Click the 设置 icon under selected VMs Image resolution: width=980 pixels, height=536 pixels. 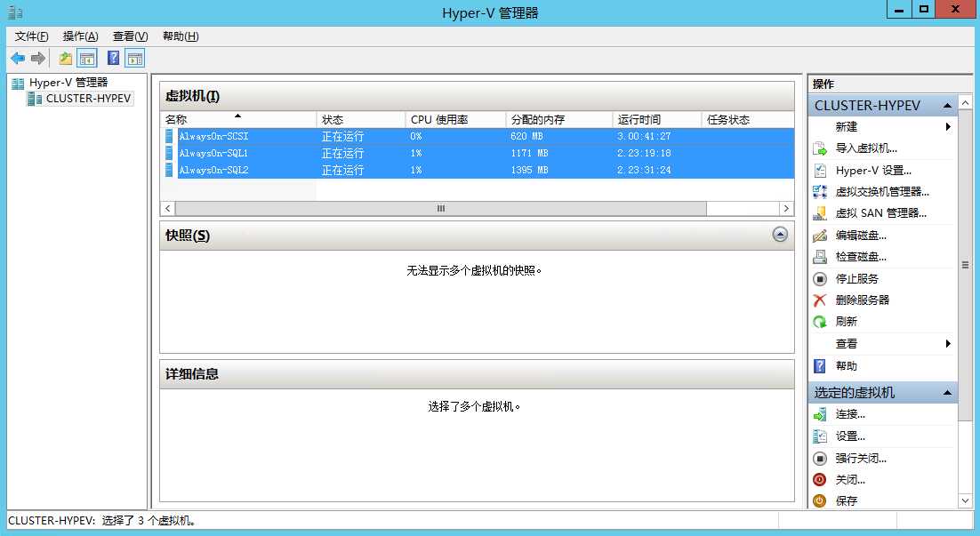[x=819, y=436]
